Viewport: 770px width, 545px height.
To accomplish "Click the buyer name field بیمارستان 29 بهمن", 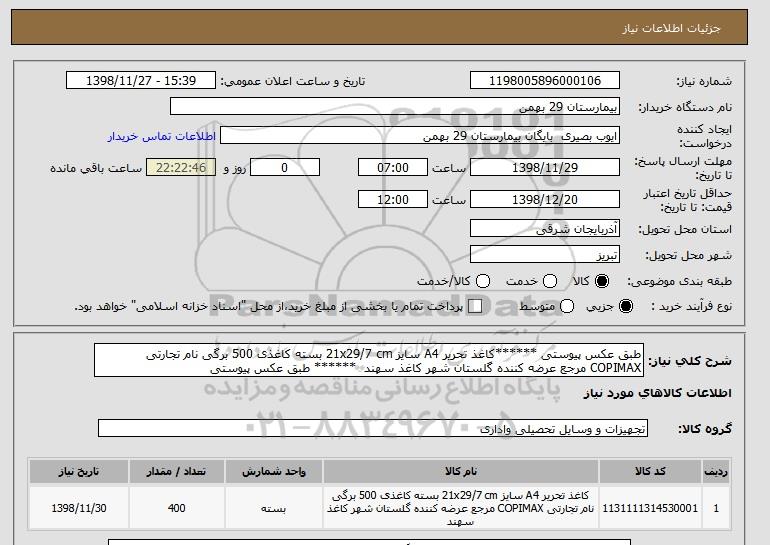I will (x=395, y=107).
